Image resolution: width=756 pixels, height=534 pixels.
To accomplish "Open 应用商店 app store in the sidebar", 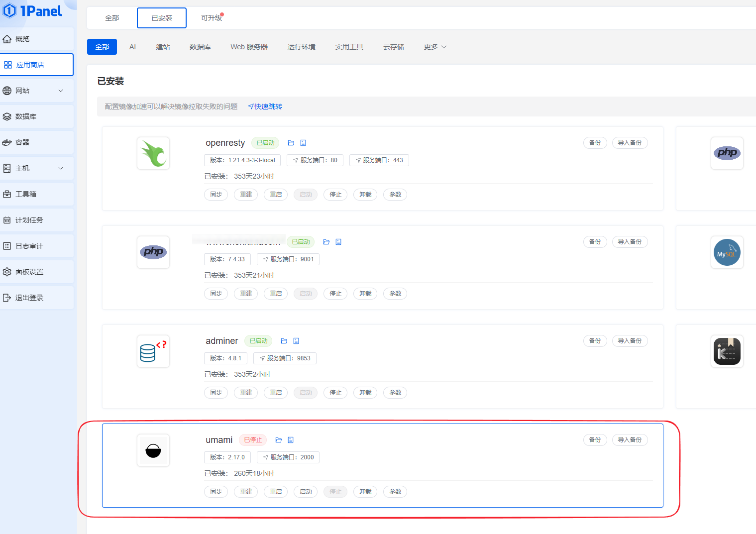I will [37, 65].
